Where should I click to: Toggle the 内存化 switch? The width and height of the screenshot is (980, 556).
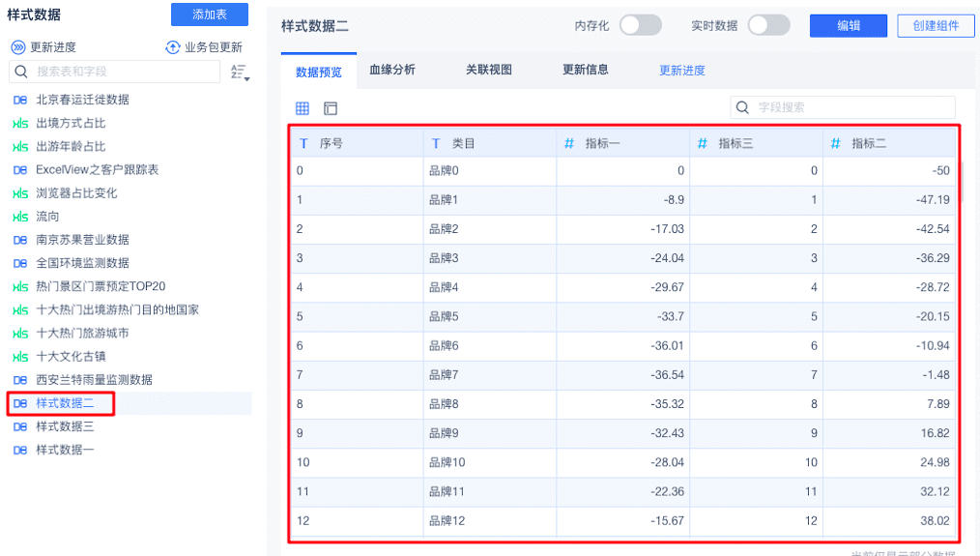tap(641, 26)
